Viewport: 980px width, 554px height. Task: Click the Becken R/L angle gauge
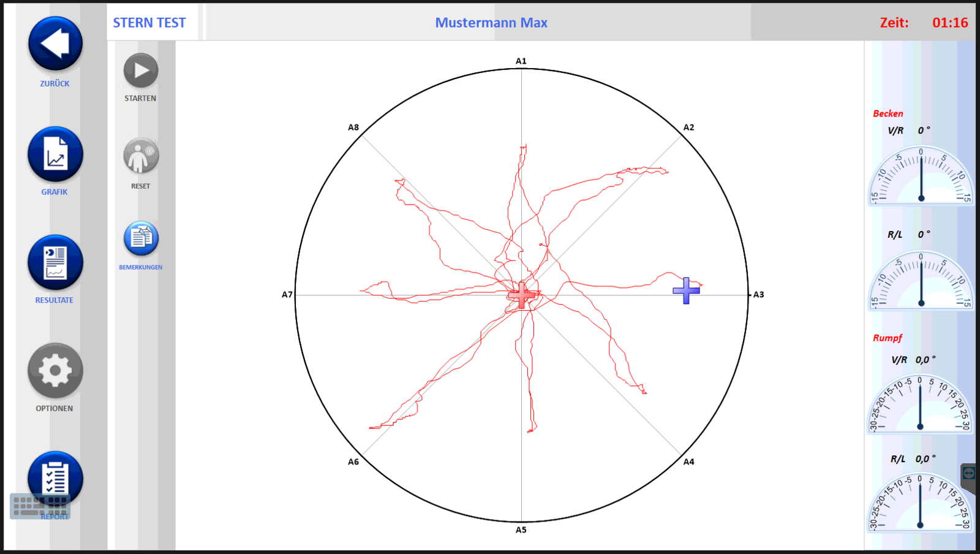[x=921, y=281]
